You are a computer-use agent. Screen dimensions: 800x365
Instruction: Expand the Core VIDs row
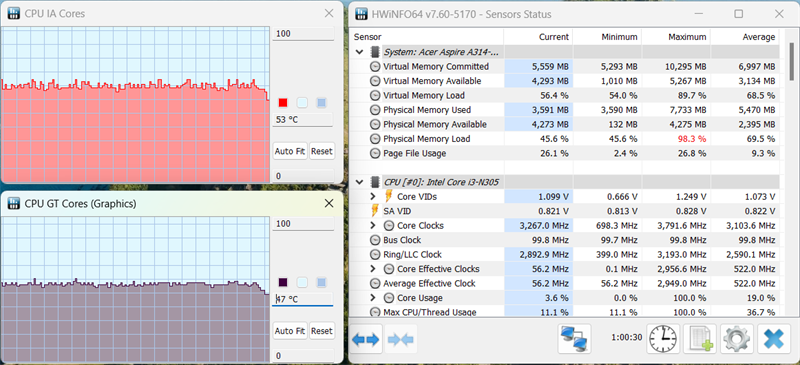[373, 197]
